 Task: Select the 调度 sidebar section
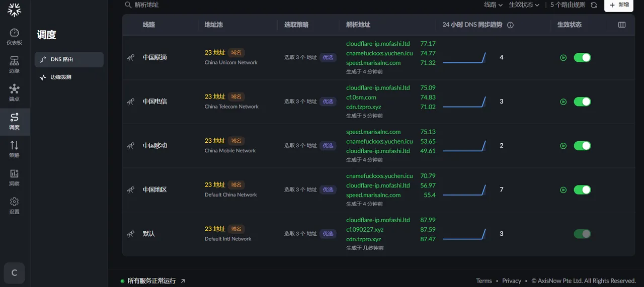coord(15,122)
